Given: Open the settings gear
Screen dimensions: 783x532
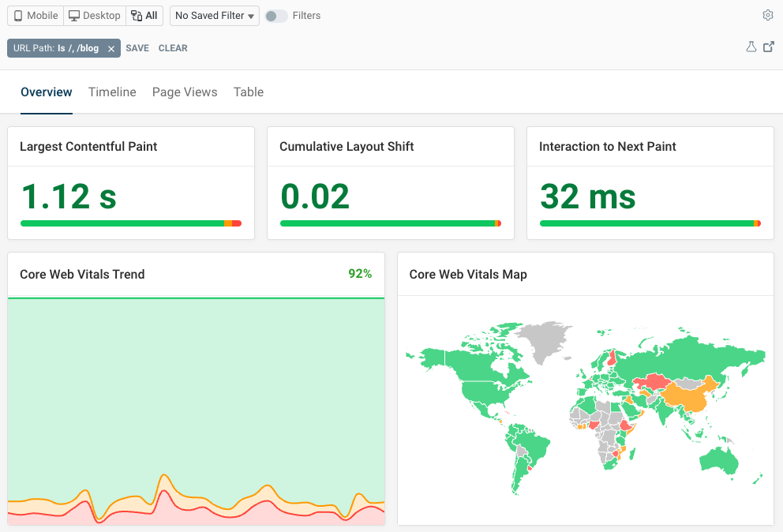Looking at the screenshot, I should click(x=767, y=15).
